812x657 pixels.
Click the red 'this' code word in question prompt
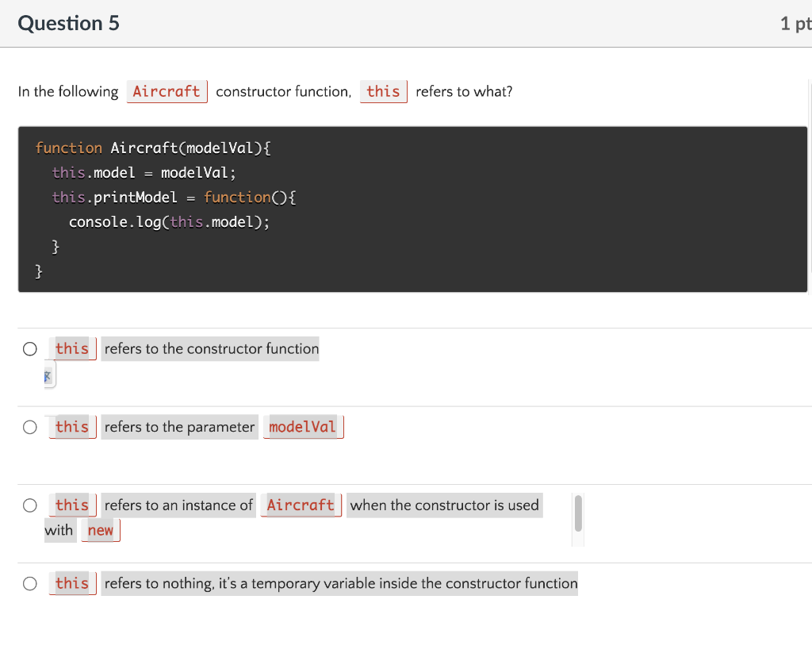(x=383, y=92)
